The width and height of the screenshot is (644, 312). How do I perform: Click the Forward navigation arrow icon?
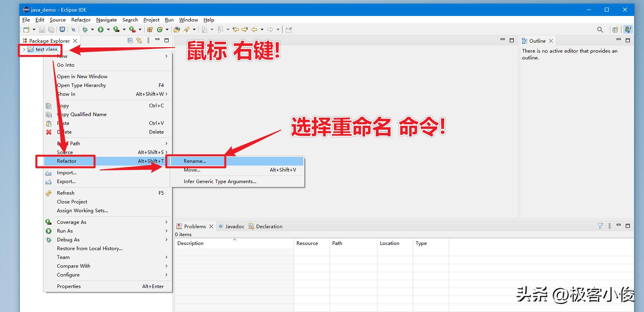click(x=270, y=30)
